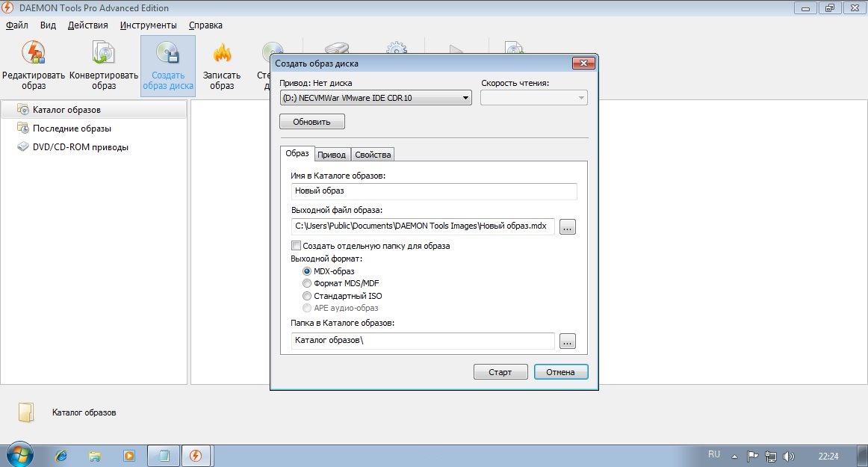Select Каталог образов in the left tree

click(x=93, y=110)
